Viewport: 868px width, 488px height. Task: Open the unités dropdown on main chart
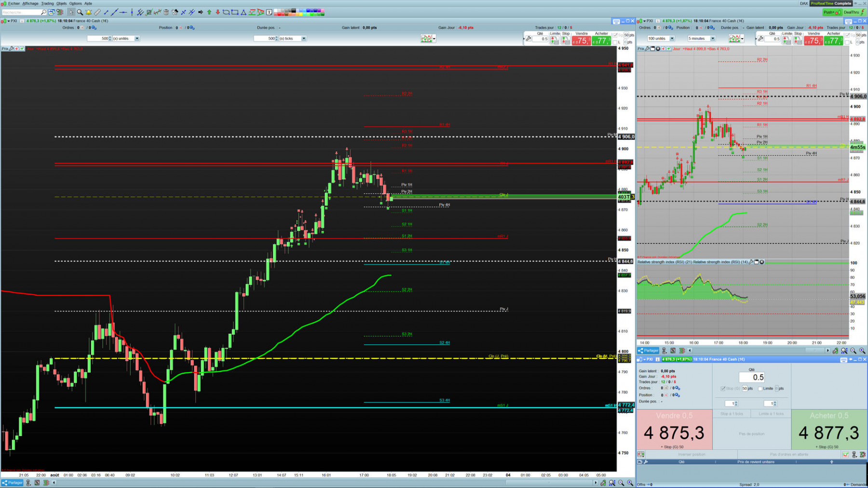click(x=137, y=39)
